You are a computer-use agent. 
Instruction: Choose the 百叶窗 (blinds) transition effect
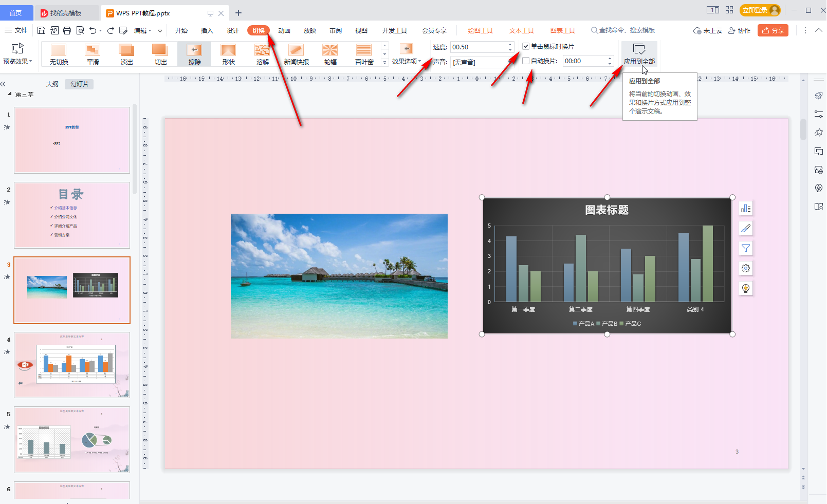point(364,54)
